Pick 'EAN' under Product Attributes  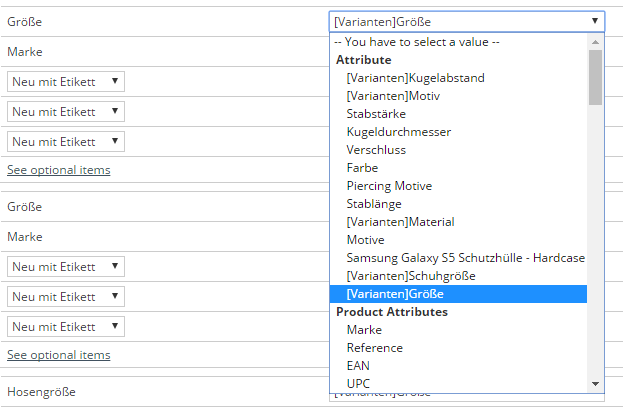pos(358,366)
